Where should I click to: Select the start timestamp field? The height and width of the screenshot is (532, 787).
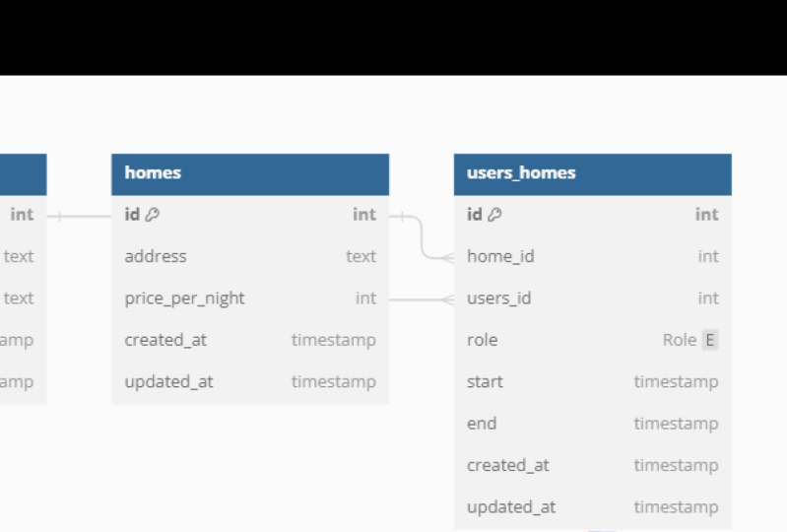tap(485, 382)
